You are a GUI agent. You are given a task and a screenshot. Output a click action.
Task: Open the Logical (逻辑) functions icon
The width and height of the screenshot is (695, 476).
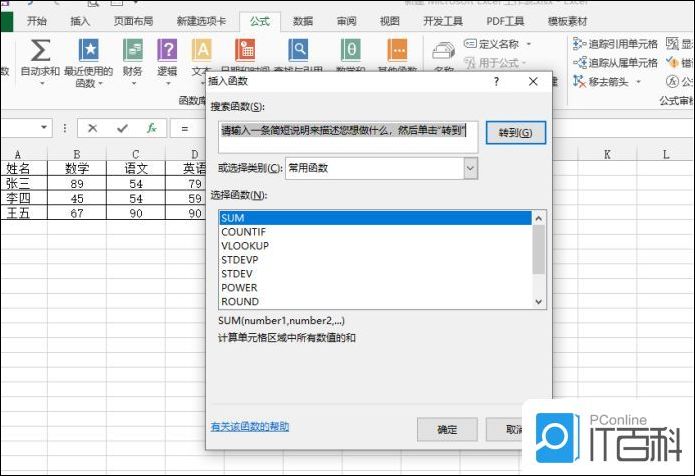pyautogui.click(x=167, y=50)
